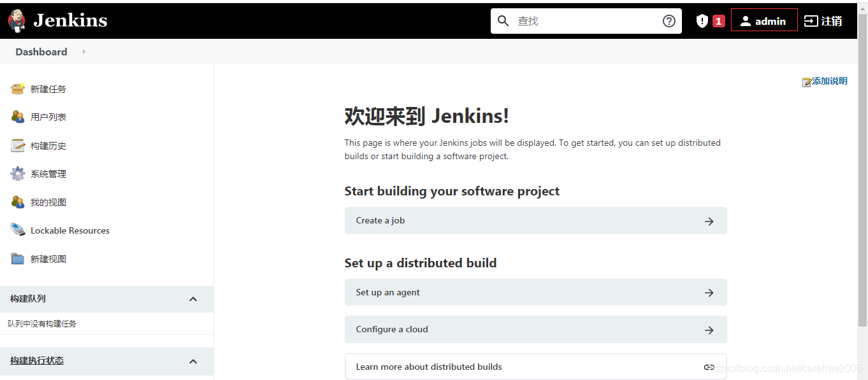Click the 添加说明 edit note icon
868x380 pixels.
pos(807,81)
